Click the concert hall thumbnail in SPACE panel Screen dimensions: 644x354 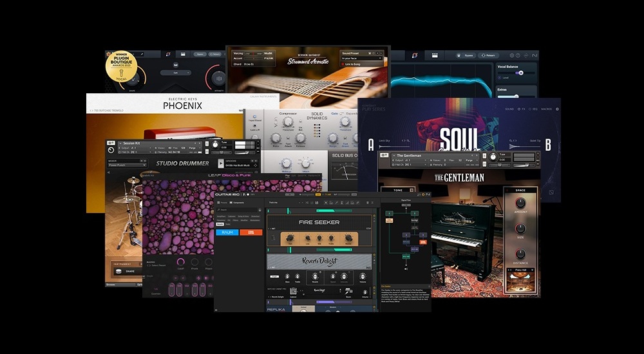pos(520,283)
